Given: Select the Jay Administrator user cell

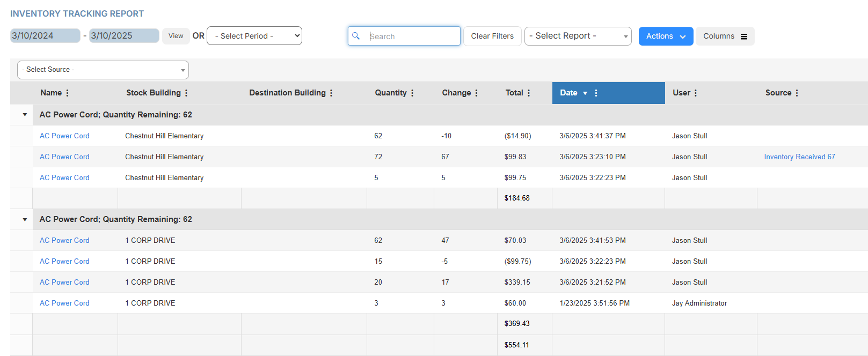Looking at the screenshot, I should pos(699,303).
